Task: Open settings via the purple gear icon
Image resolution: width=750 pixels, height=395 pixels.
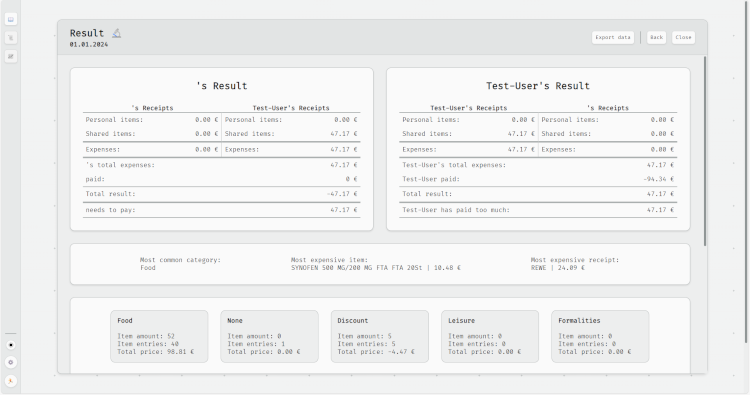Action: click(11, 362)
